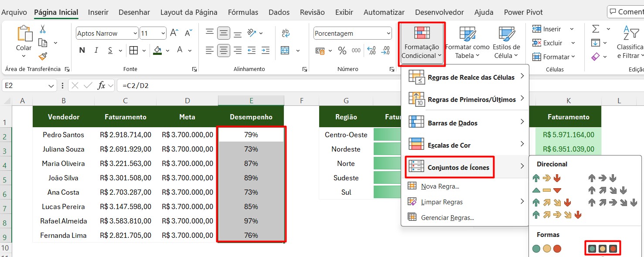644x257 pixels.
Task: Switch to the Dados tab
Action: pos(279,12)
